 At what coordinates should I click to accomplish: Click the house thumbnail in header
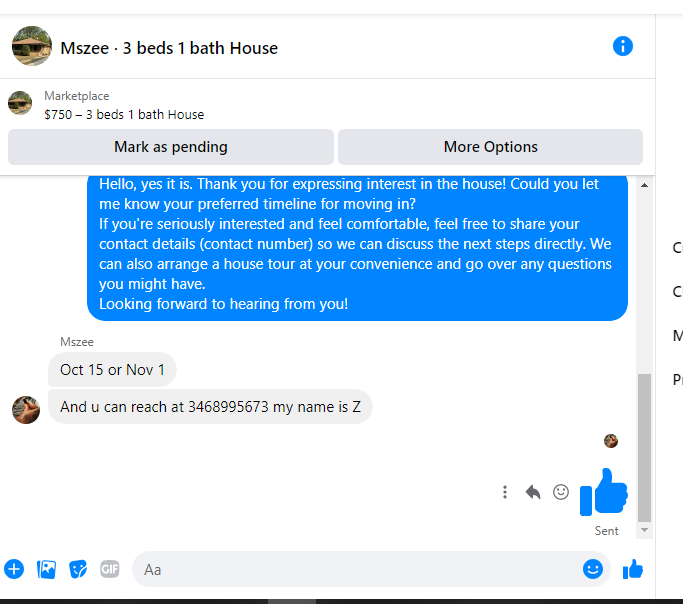point(32,46)
